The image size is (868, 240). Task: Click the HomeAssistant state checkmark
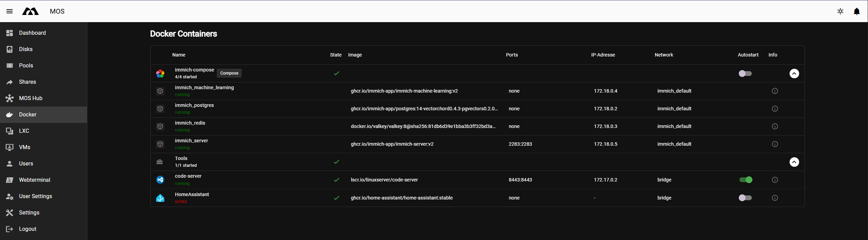pyautogui.click(x=336, y=198)
